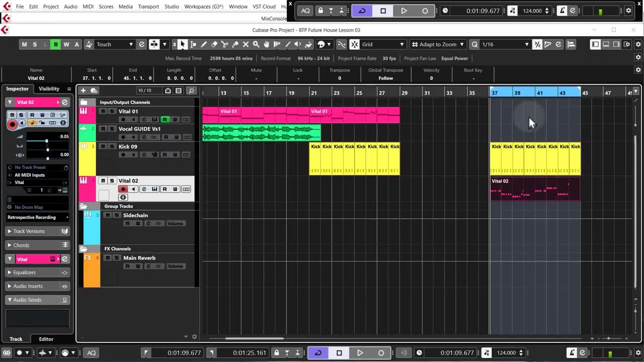Open Add Track plus button

pos(83,90)
